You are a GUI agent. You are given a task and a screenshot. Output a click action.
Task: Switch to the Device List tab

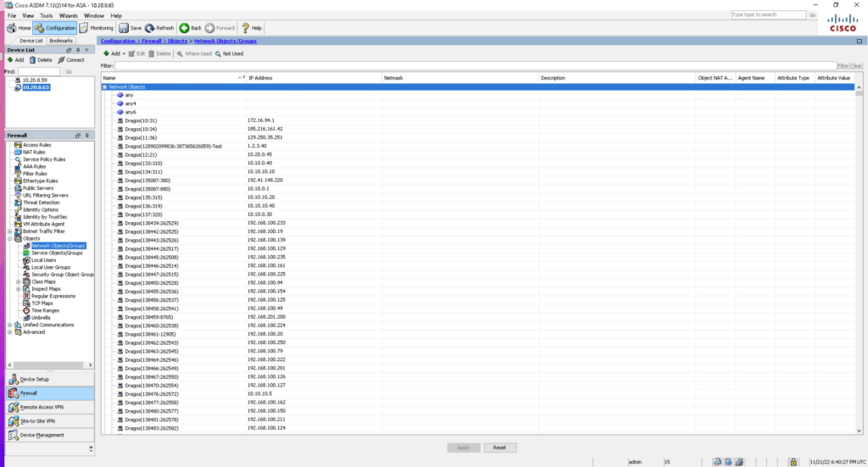click(x=31, y=41)
